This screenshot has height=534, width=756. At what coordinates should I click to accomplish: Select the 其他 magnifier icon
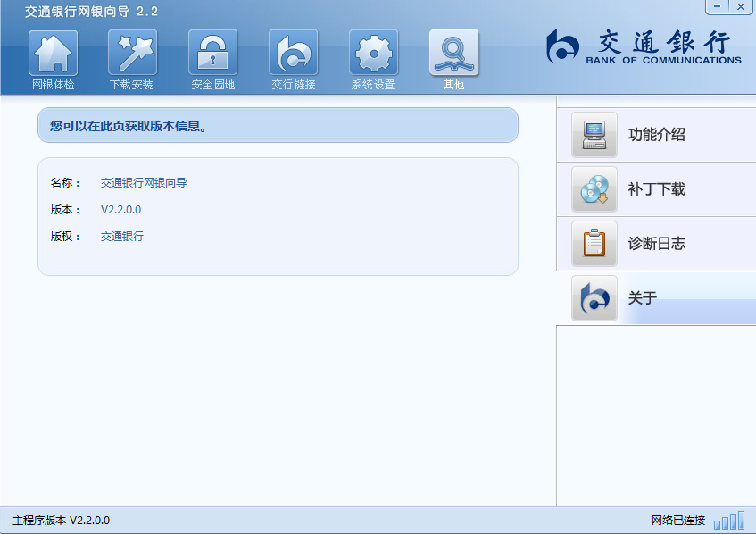point(453,53)
